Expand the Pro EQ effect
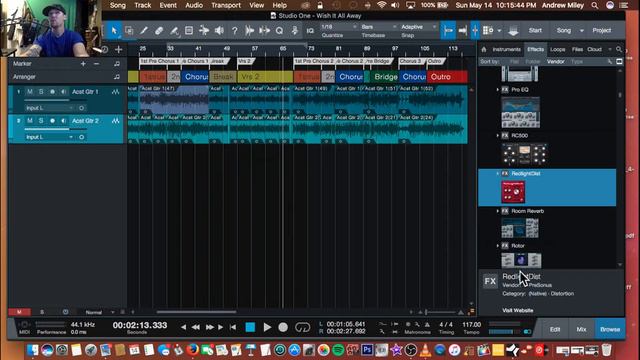 [498, 89]
